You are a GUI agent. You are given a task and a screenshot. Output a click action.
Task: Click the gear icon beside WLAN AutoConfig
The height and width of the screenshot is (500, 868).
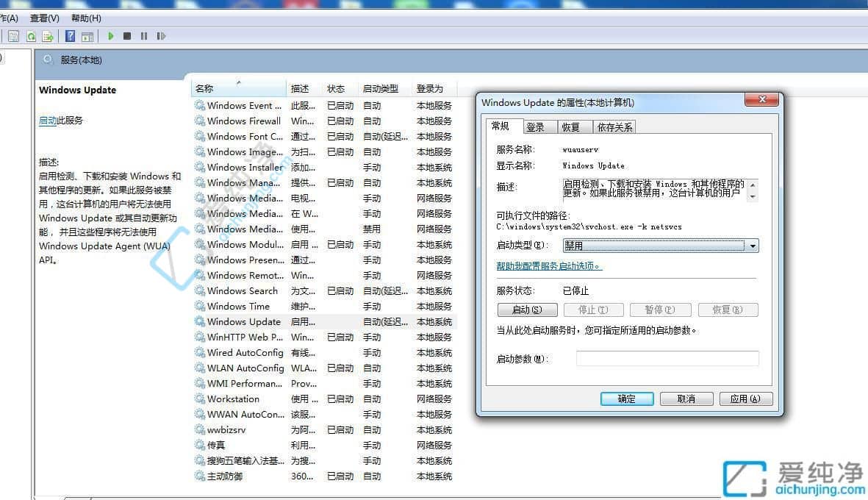pyautogui.click(x=199, y=368)
